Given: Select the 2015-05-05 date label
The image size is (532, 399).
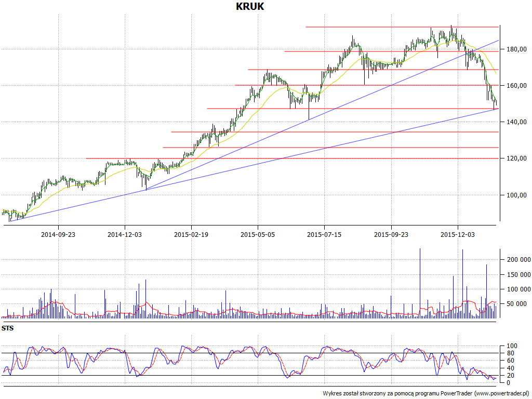Looking at the screenshot, I should [x=258, y=234].
